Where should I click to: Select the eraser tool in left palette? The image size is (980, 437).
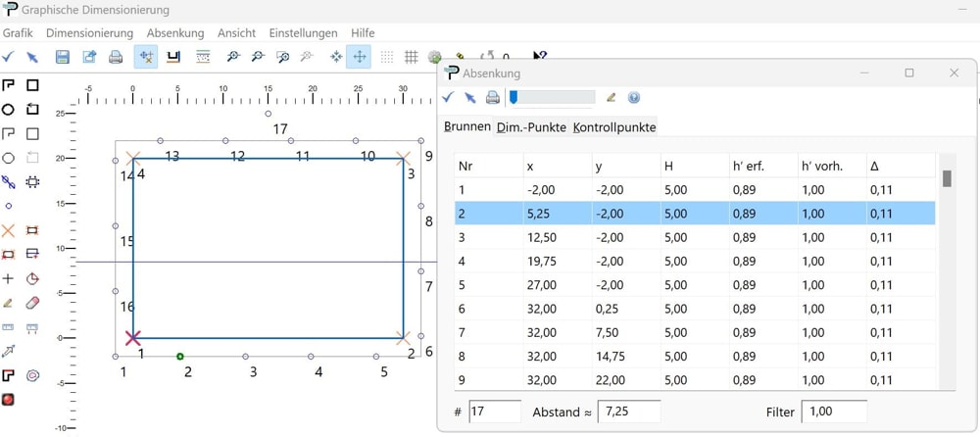tap(32, 303)
